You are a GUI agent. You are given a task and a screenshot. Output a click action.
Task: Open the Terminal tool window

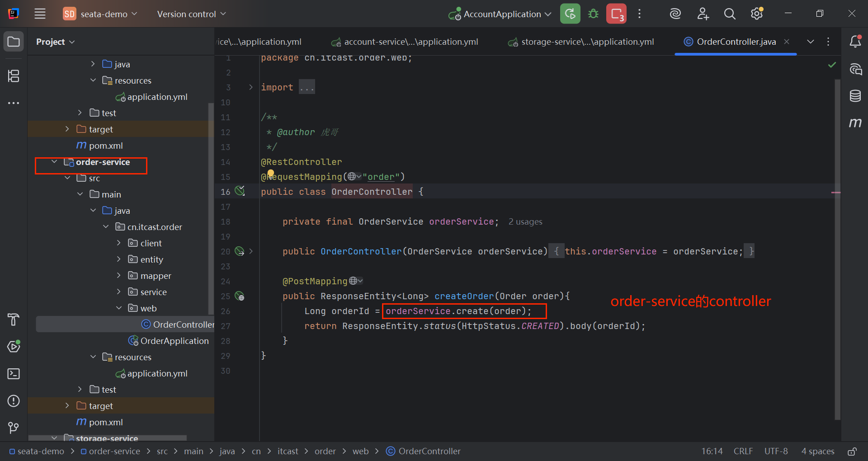point(14,373)
